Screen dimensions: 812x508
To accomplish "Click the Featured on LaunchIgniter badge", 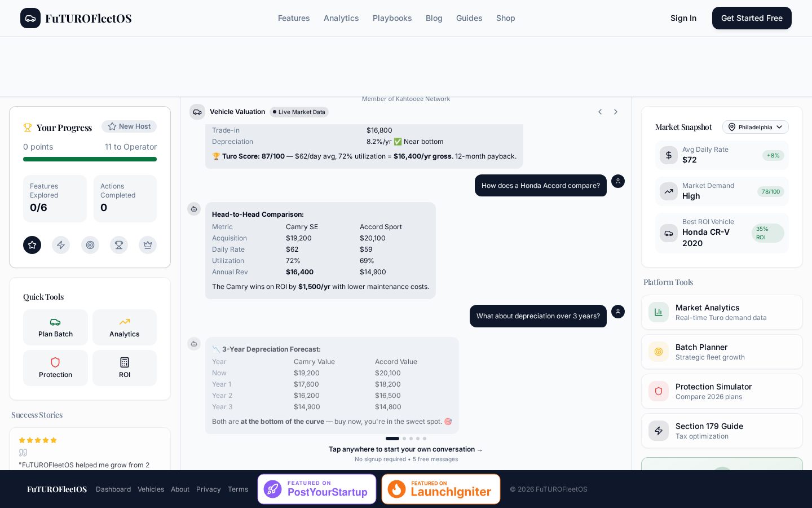I will pyautogui.click(x=441, y=489).
